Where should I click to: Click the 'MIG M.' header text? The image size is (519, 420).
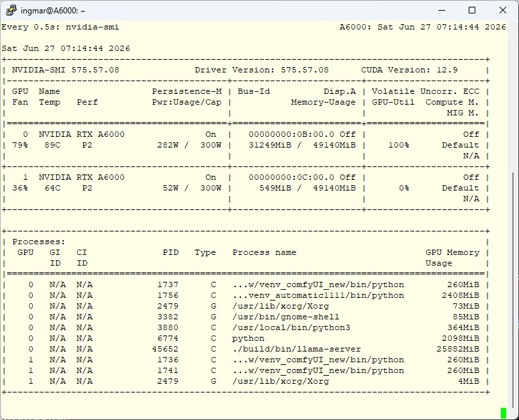pos(463,113)
